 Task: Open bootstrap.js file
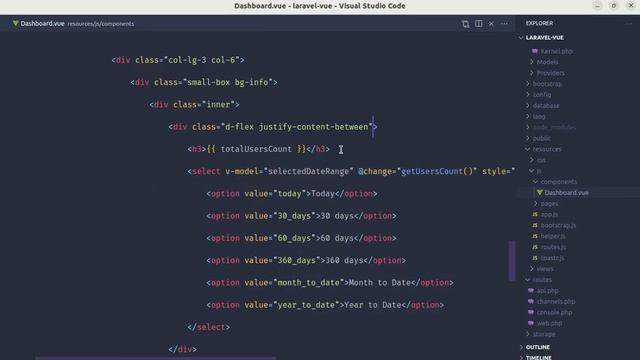pos(558,225)
